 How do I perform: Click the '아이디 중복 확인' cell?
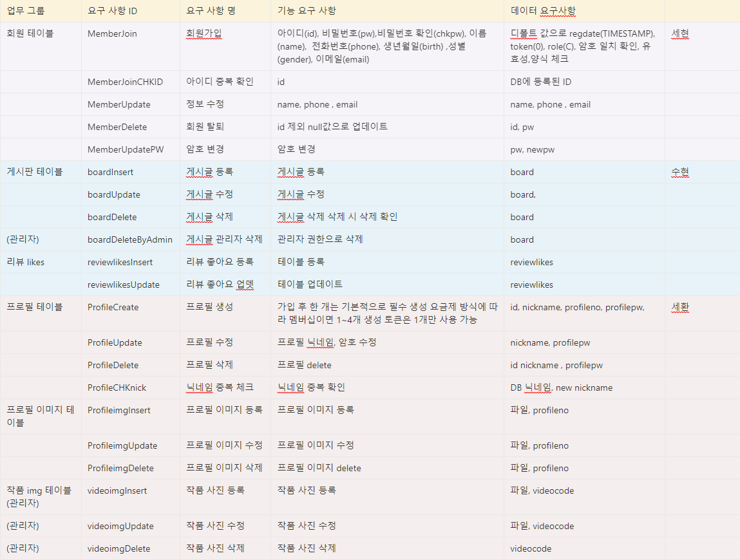pyautogui.click(x=225, y=82)
